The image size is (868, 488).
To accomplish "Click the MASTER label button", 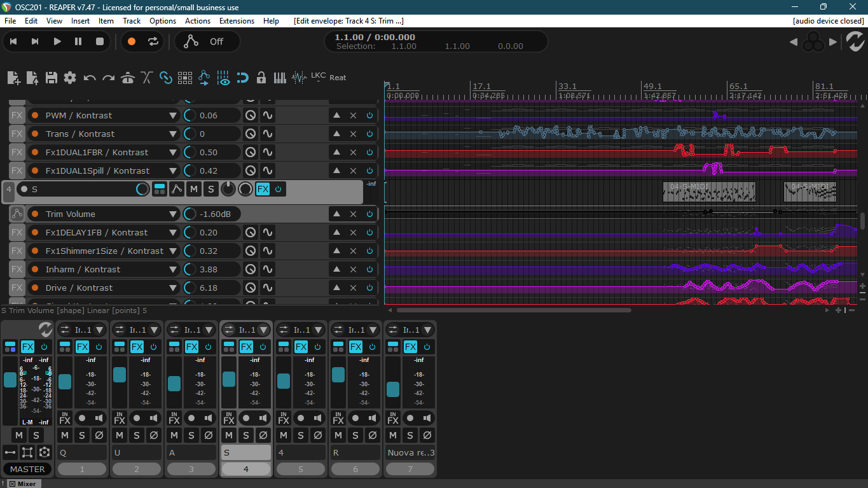I will click(x=27, y=469).
